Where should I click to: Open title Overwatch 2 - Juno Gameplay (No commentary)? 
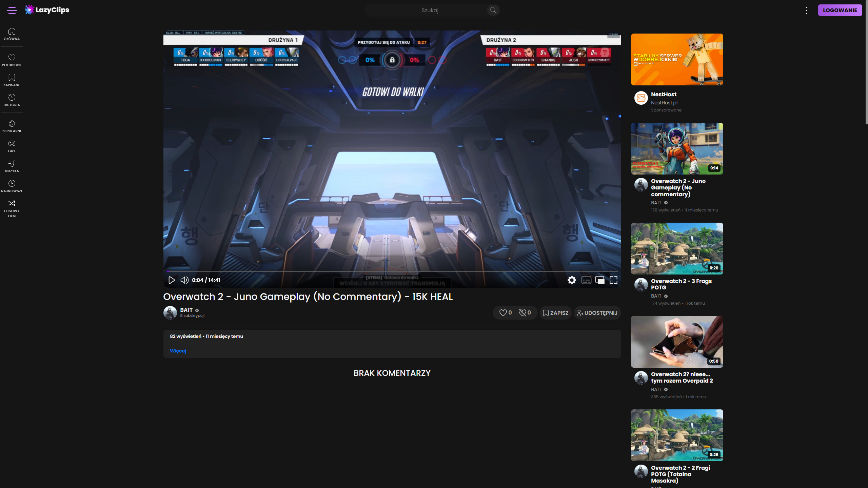tap(678, 187)
